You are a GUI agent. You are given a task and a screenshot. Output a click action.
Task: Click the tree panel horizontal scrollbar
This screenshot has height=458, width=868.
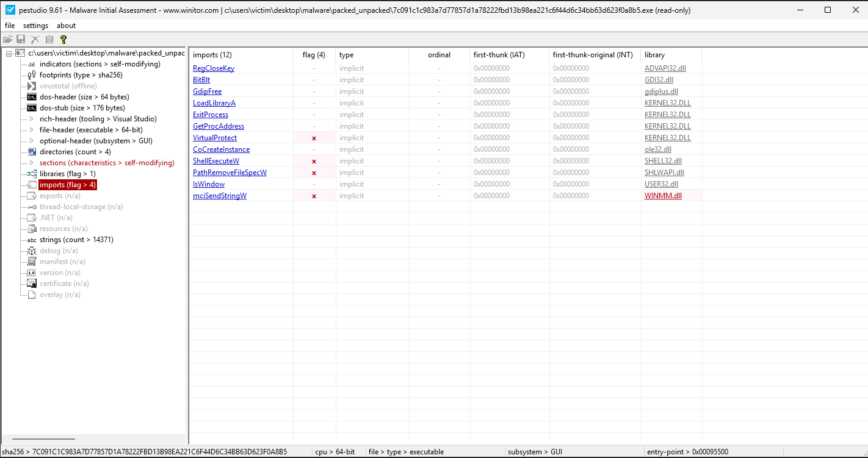click(43, 438)
